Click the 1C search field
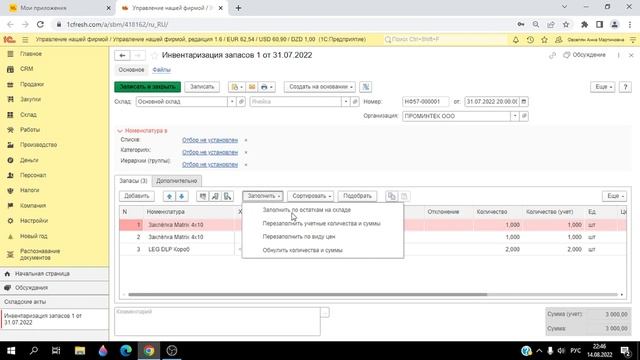The image size is (640, 360). (445, 40)
